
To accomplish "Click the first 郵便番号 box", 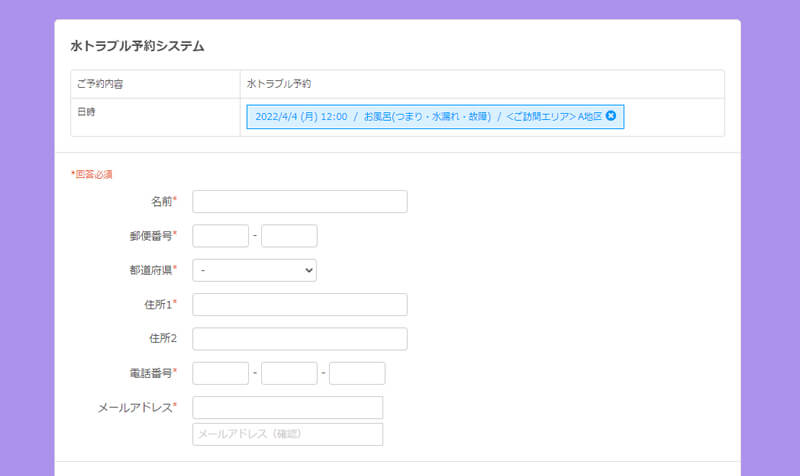I will pos(220,236).
